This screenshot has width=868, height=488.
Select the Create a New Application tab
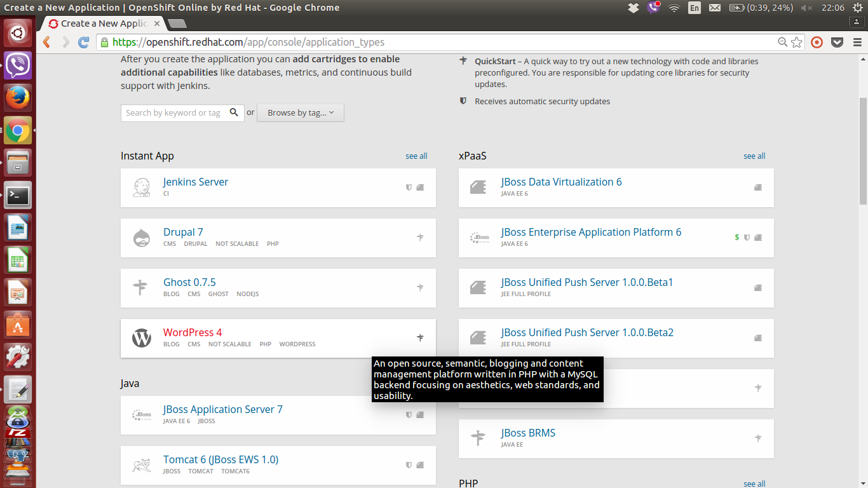(x=104, y=24)
